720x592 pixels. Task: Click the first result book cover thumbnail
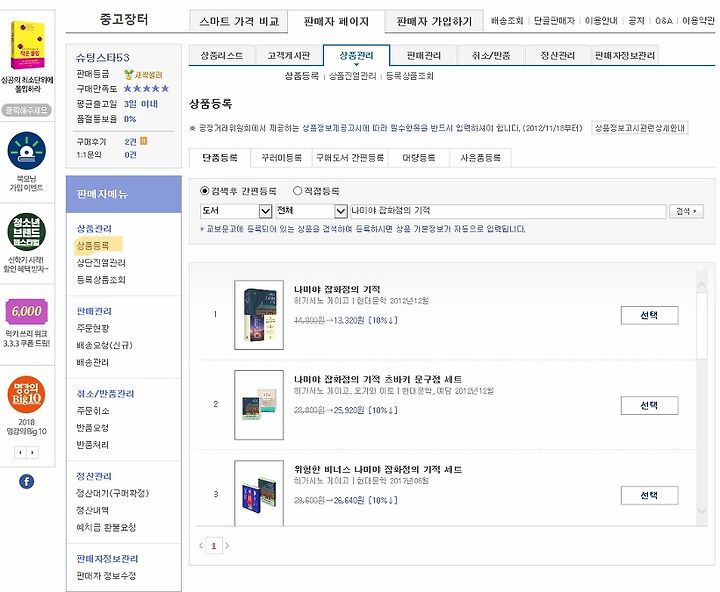pos(259,315)
